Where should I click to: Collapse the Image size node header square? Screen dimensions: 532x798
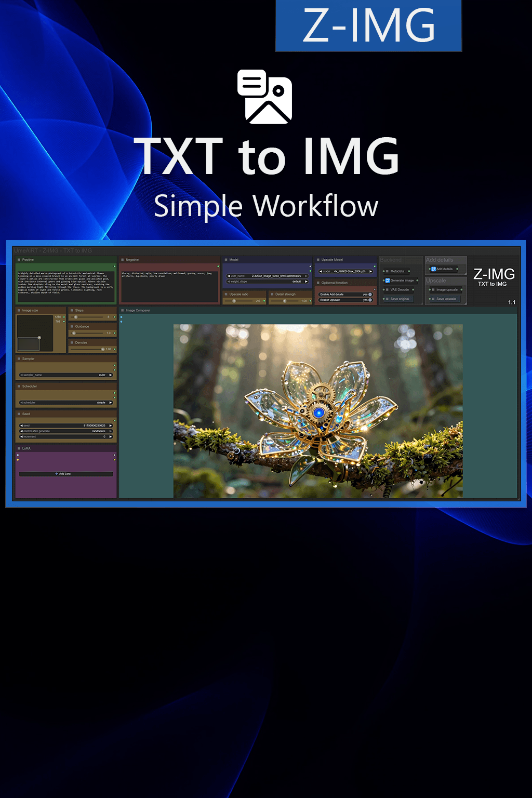[19, 310]
